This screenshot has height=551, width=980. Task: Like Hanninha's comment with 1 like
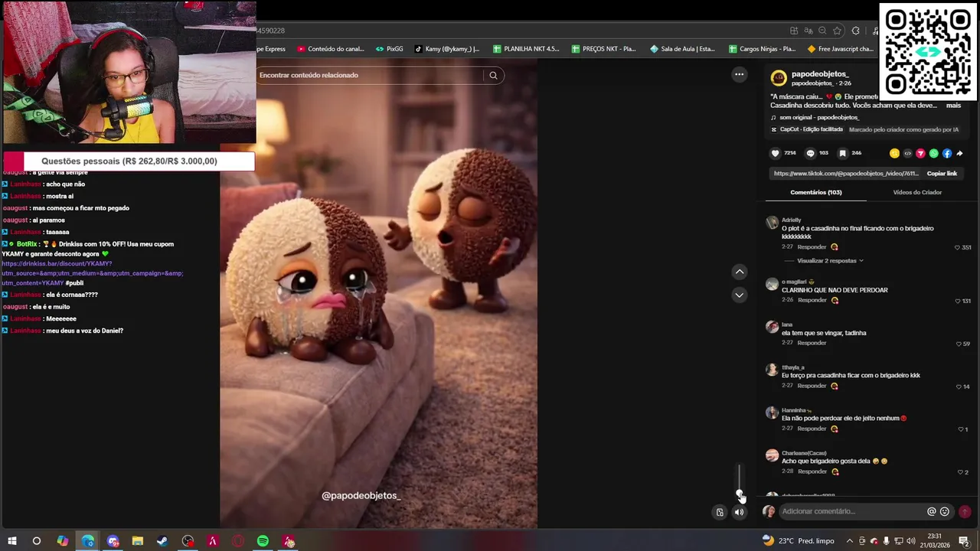(x=961, y=429)
